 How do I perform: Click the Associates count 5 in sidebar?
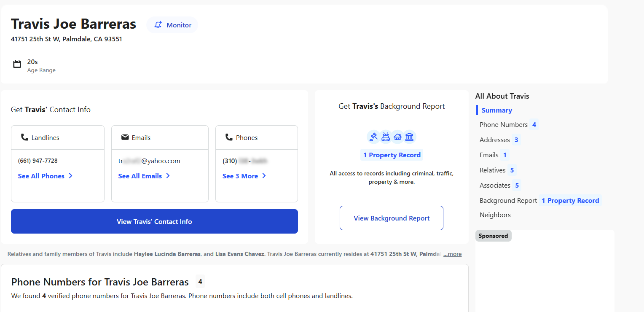tap(517, 186)
